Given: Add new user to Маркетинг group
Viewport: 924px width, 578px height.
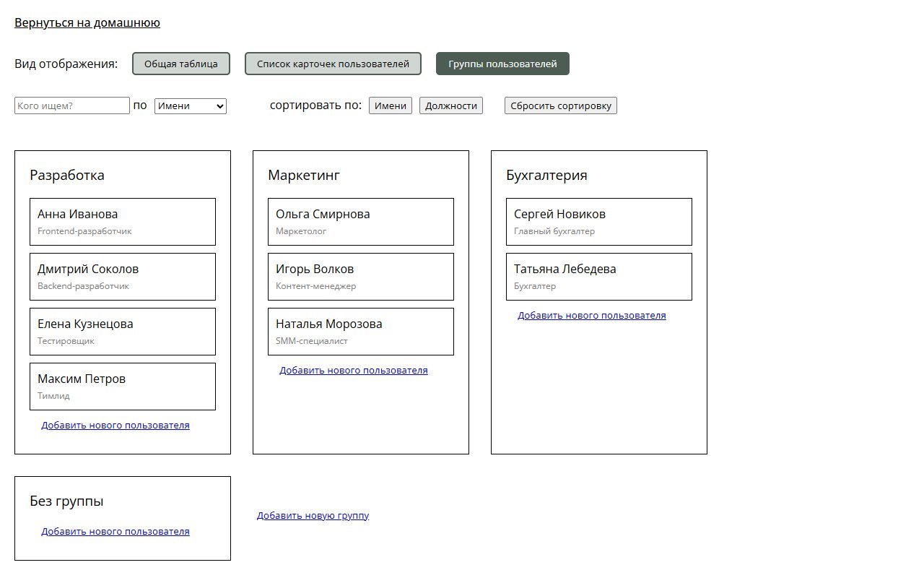Looking at the screenshot, I should point(354,370).
